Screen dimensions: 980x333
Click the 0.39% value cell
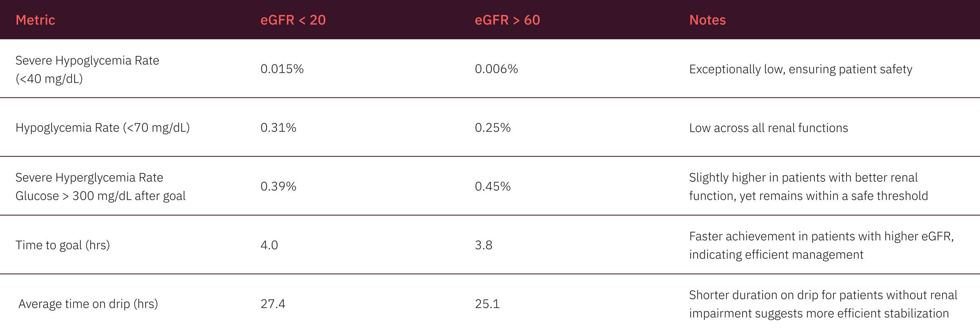tap(278, 186)
